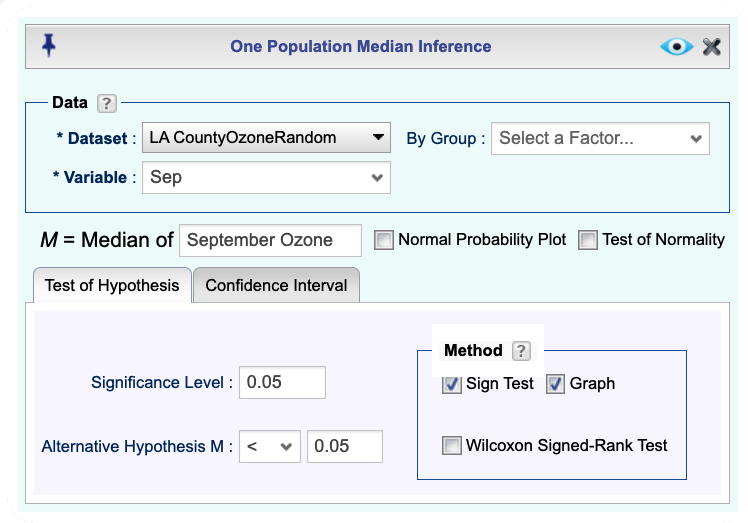Screen dimensions: 748x523
Task: Open the alternative hypothesis operator dropdown
Action: tap(270, 447)
